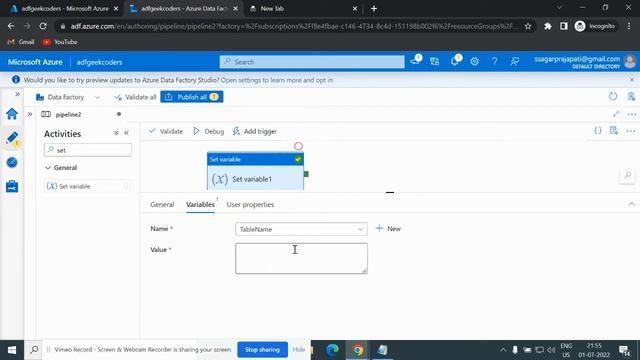The height and width of the screenshot is (360, 640).
Task: Open the JSON code view braces icon
Action: coord(598,131)
